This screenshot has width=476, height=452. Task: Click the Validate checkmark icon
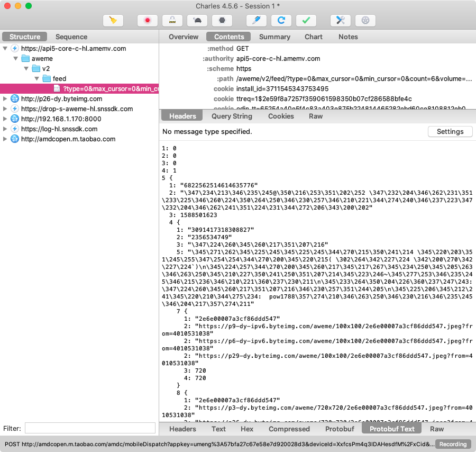click(x=306, y=20)
